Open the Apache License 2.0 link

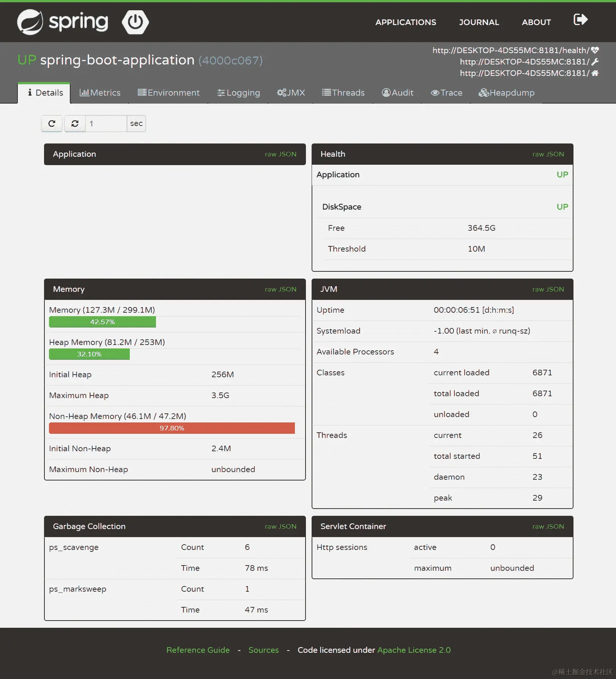click(414, 650)
